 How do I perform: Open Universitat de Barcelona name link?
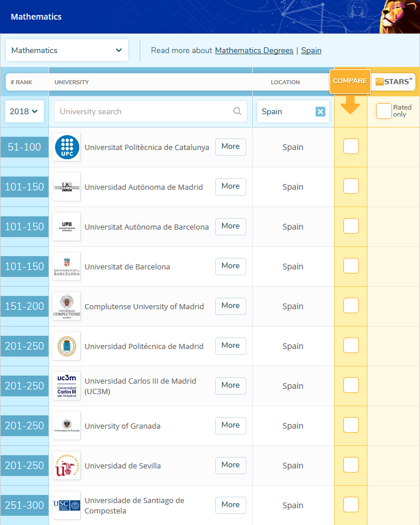[127, 267]
